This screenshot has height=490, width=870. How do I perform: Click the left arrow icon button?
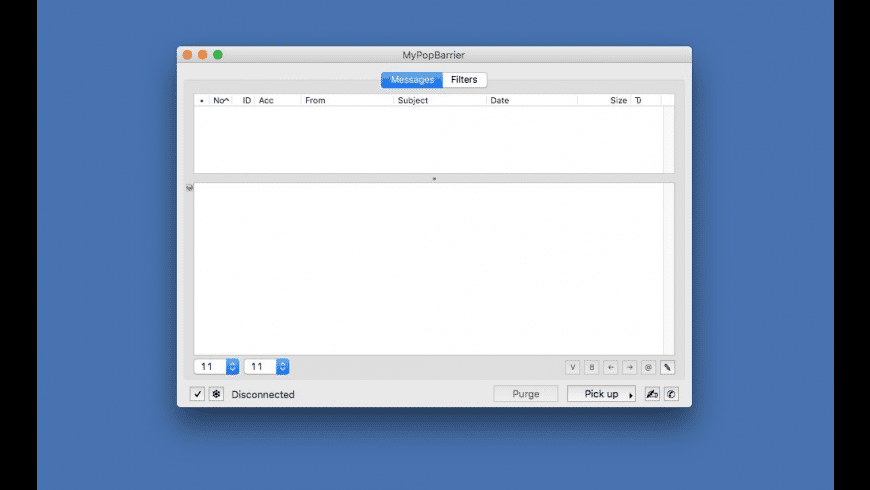point(610,367)
